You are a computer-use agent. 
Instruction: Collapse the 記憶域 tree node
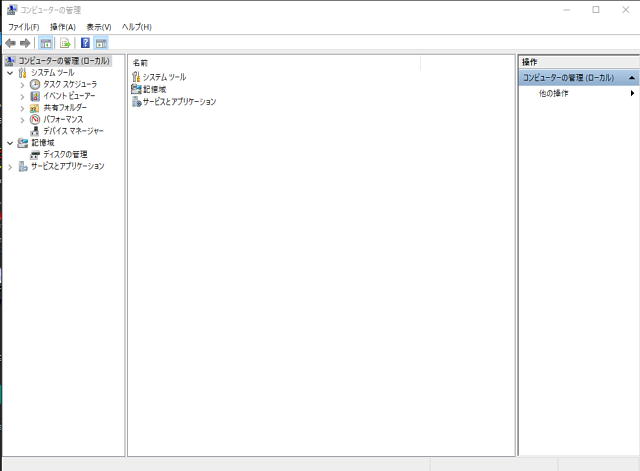[x=10, y=143]
